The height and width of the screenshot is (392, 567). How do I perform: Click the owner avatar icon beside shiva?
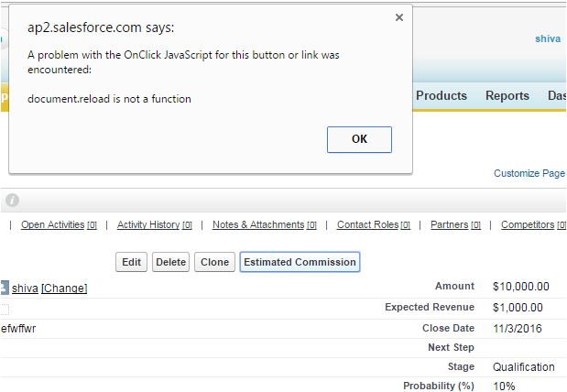(x=5, y=288)
